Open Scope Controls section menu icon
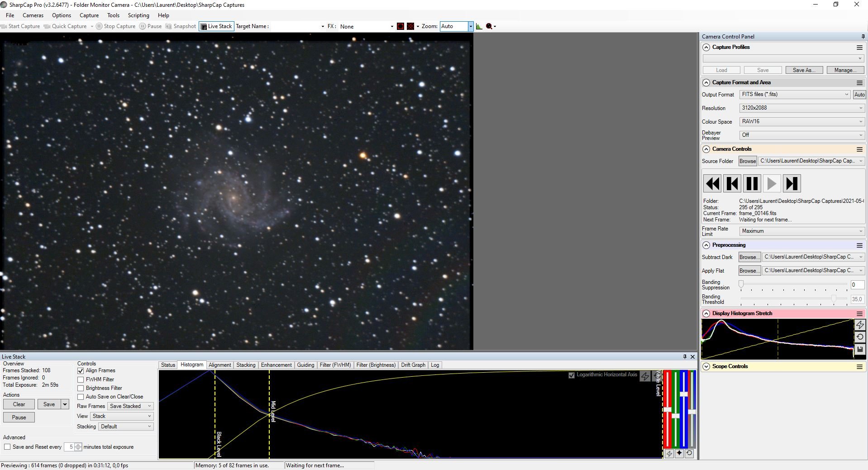Image resolution: width=868 pixels, height=470 pixels. pos(859,367)
